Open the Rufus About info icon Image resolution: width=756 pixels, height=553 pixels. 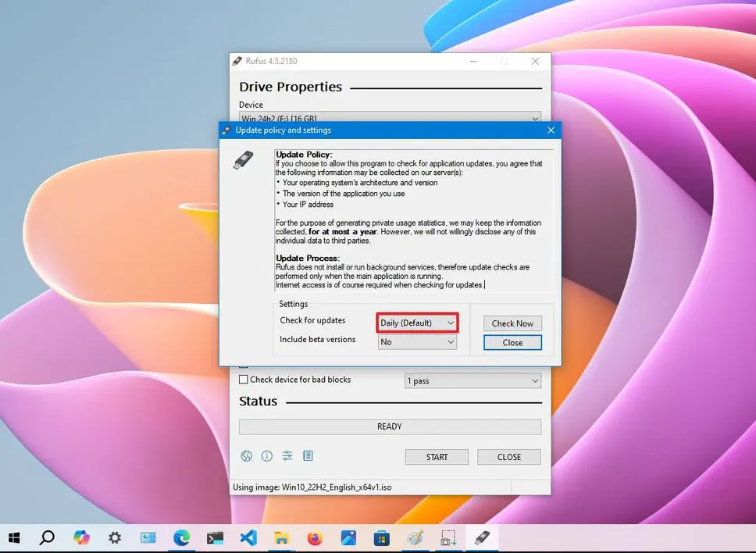tap(267, 456)
